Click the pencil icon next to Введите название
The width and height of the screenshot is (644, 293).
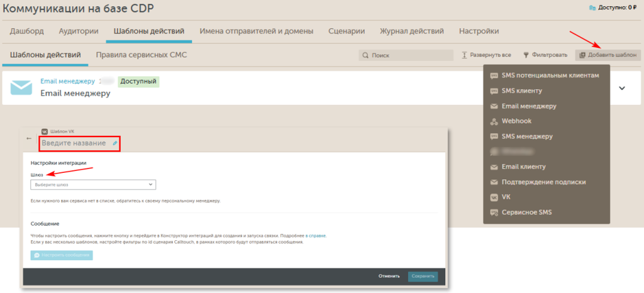pyautogui.click(x=114, y=143)
